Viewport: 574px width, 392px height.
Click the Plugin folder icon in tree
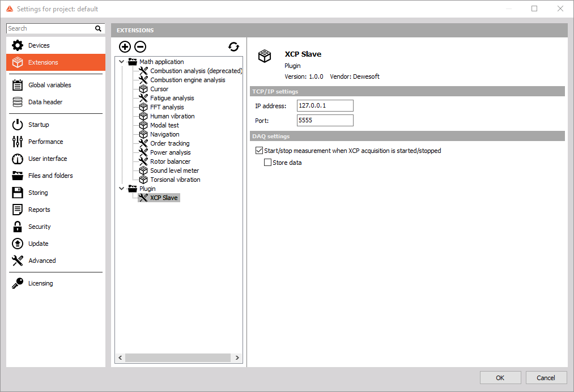click(133, 189)
